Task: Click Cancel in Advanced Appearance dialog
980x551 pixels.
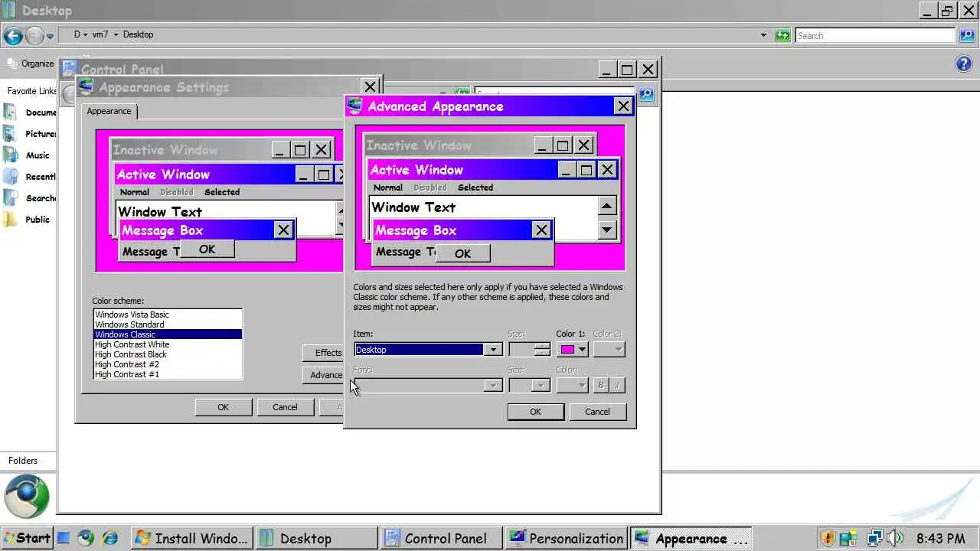Action: coord(597,412)
